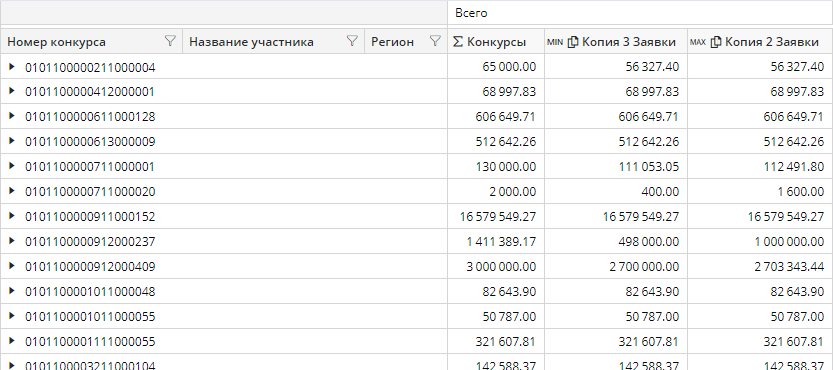Image resolution: width=833 pixels, height=370 pixels.
Task: Expand row 0101100000711000020
Action: tap(12, 191)
